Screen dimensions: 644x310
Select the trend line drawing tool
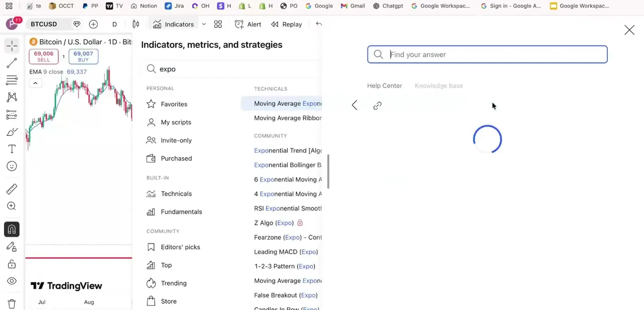[x=12, y=63]
